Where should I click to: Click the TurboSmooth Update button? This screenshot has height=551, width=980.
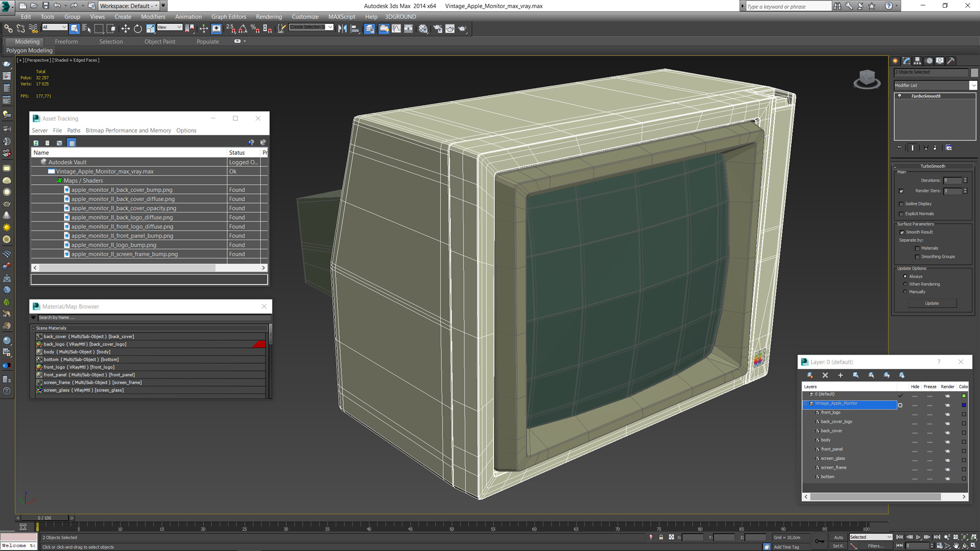click(932, 304)
